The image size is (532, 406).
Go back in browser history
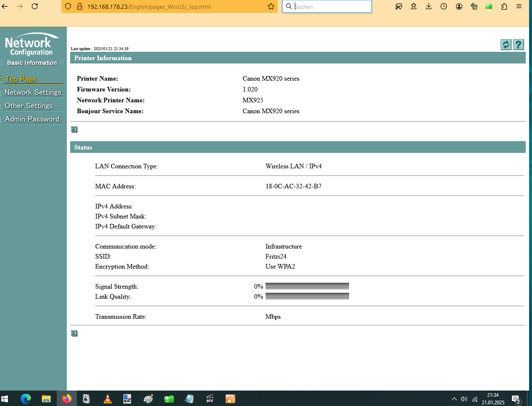tap(5, 6)
